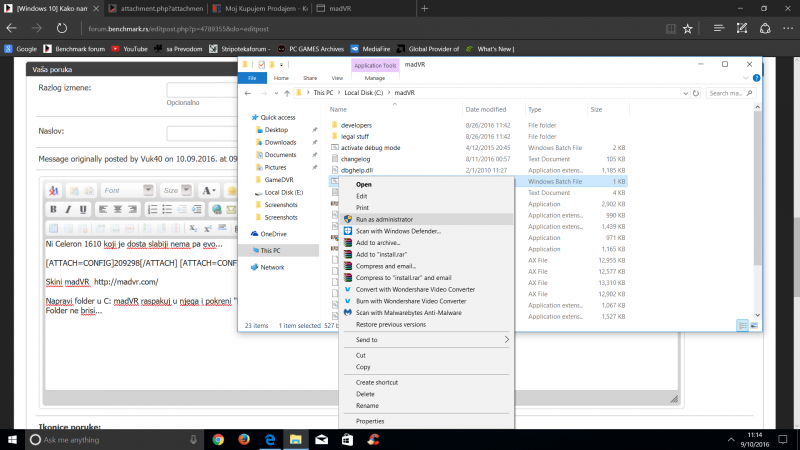The image size is (800, 450).
Task: Open browser Reading view icon
Action: coord(670,29)
